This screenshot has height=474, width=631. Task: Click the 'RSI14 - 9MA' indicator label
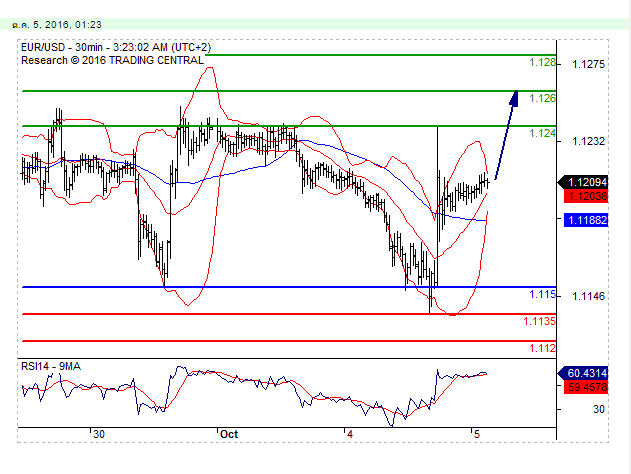51,367
